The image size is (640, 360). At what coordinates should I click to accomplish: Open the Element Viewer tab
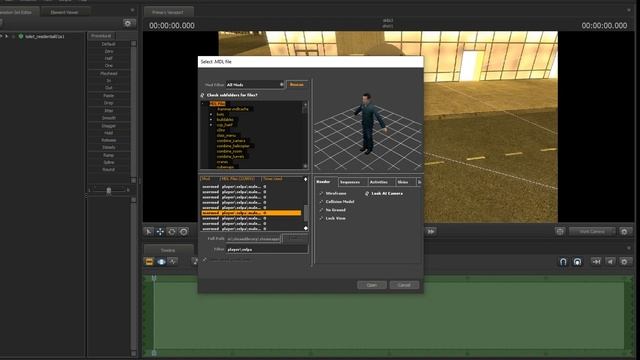pos(64,12)
